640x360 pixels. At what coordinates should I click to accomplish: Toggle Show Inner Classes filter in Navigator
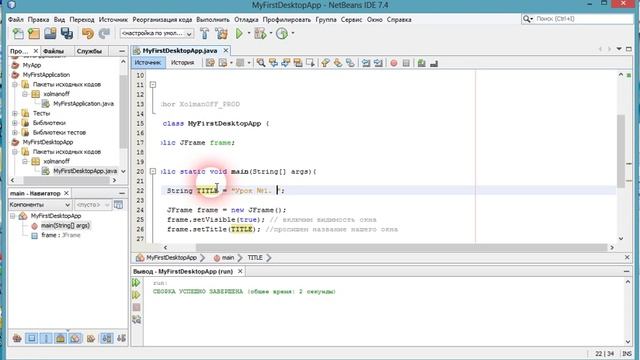coord(75,338)
